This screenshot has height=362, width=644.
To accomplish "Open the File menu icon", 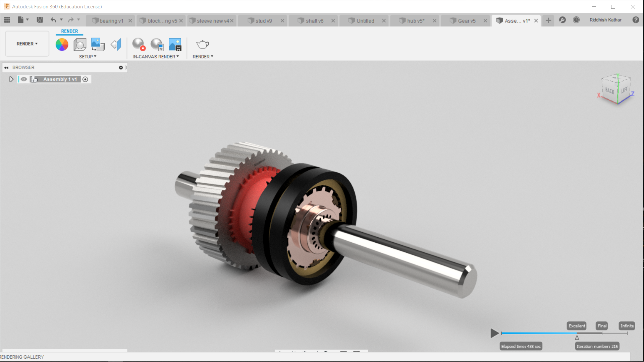I will pyautogui.click(x=20, y=20).
